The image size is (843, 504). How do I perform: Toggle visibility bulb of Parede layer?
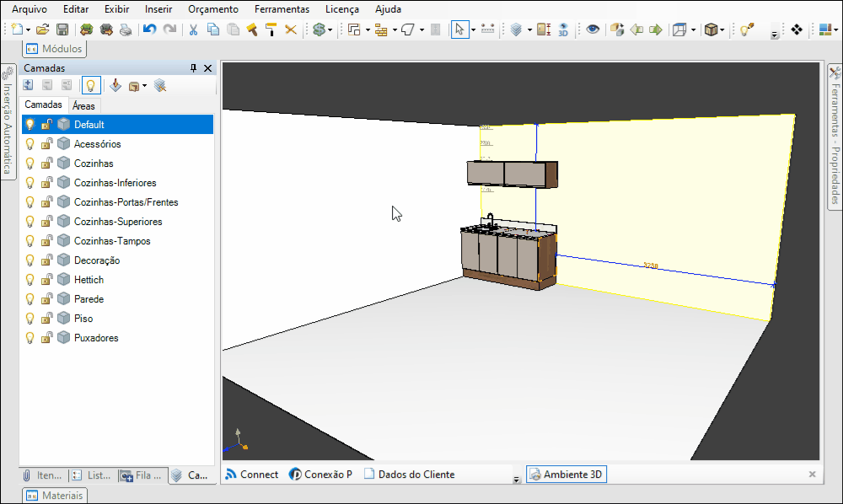pyautogui.click(x=30, y=299)
